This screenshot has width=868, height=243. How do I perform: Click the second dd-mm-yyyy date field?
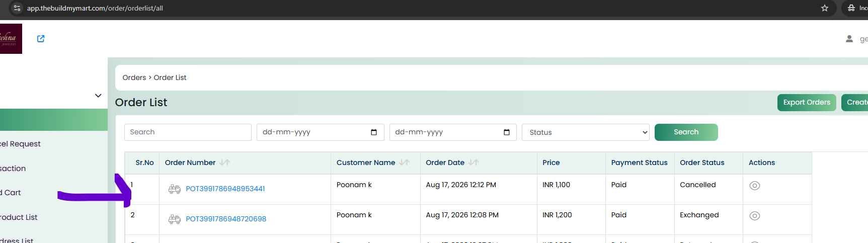(x=453, y=132)
